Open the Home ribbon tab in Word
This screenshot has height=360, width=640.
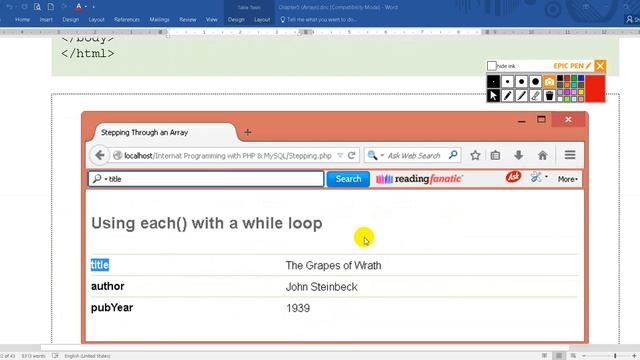[x=22, y=20]
